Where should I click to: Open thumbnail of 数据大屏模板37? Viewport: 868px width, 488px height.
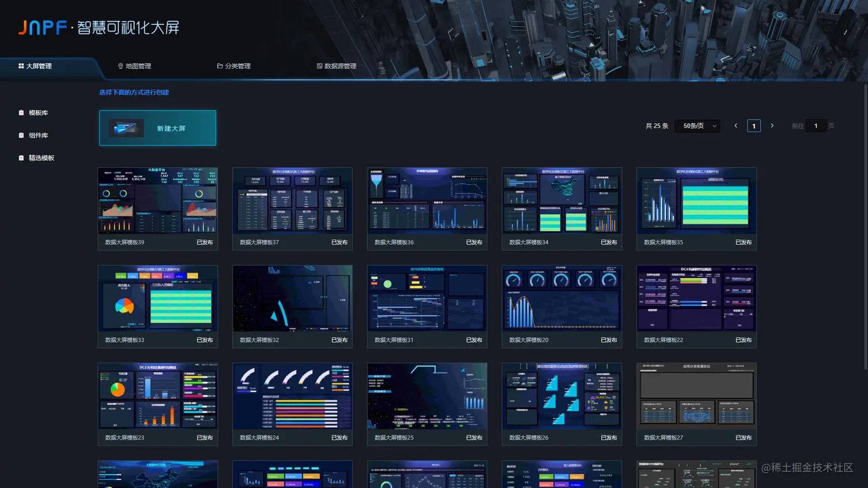pos(292,200)
